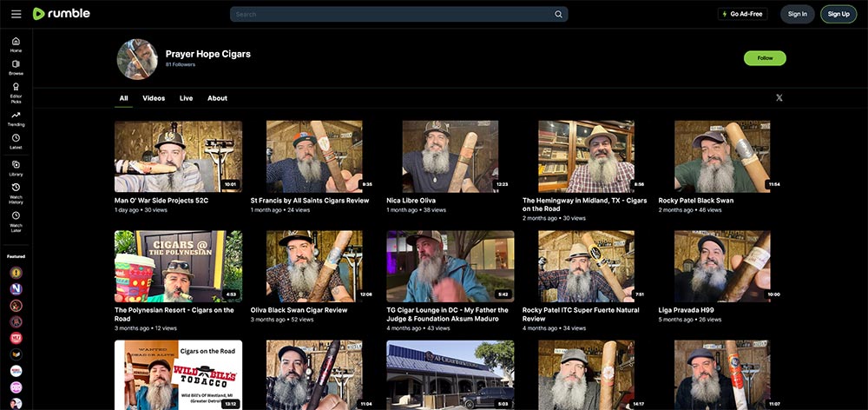Open Browse in the sidebar
Screen dimensions: 868x410
coord(16,68)
